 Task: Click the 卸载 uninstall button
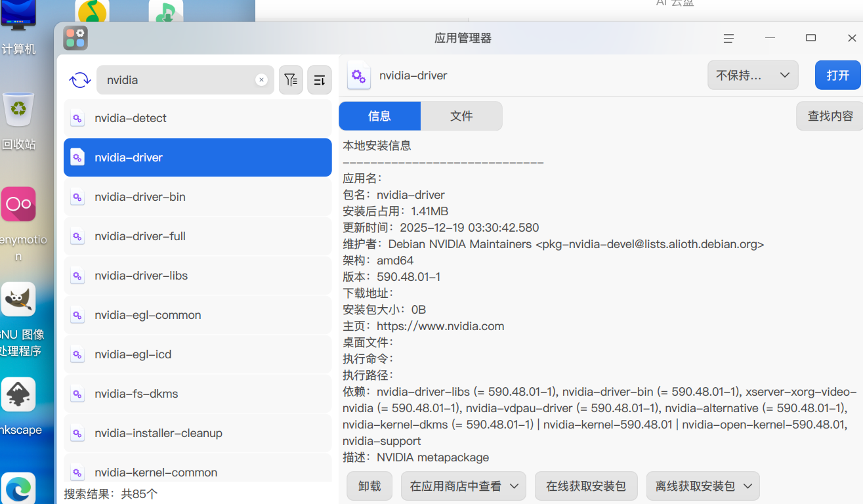[x=369, y=486]
